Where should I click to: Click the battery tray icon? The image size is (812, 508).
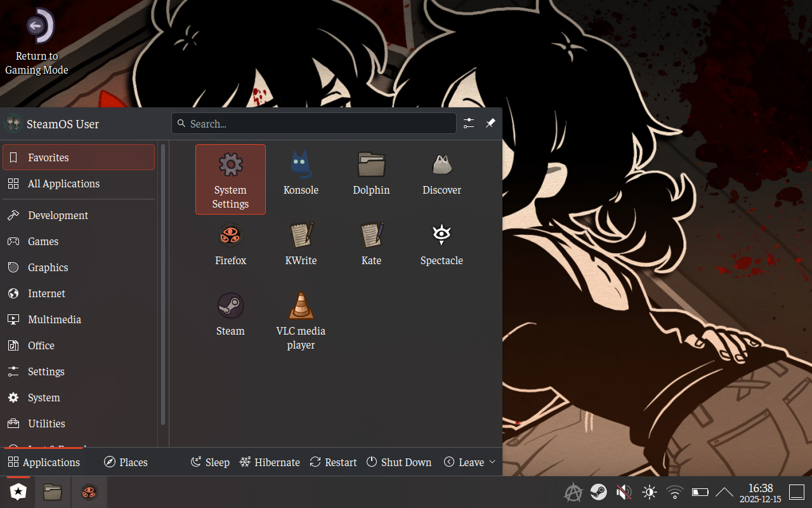(700, 492)
